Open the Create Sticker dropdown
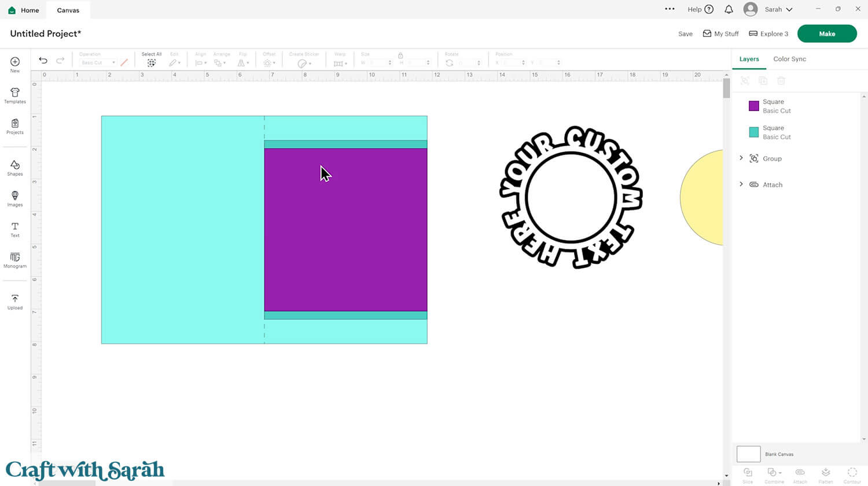Viewport: 868px width, 486px height. click(304, 63)
